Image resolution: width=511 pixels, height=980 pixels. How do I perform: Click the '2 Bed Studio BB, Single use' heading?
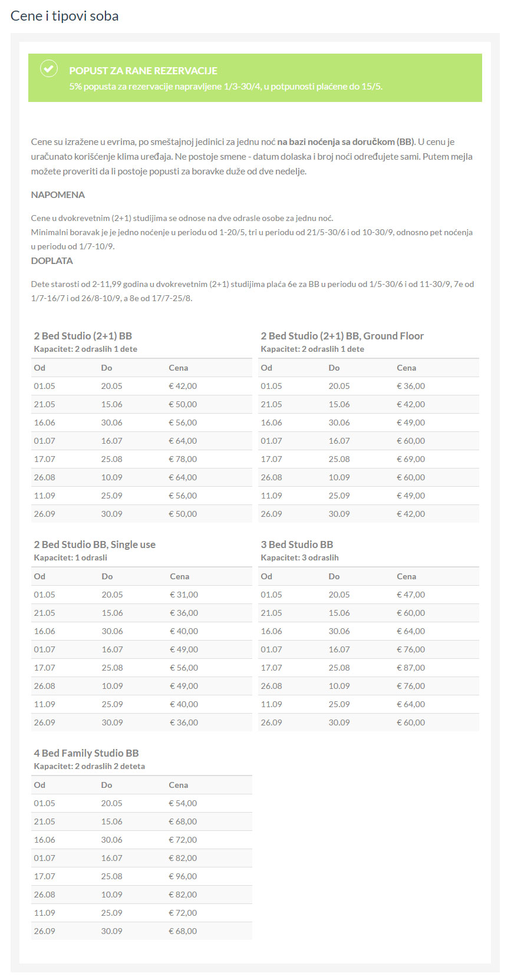coord(95,545)
